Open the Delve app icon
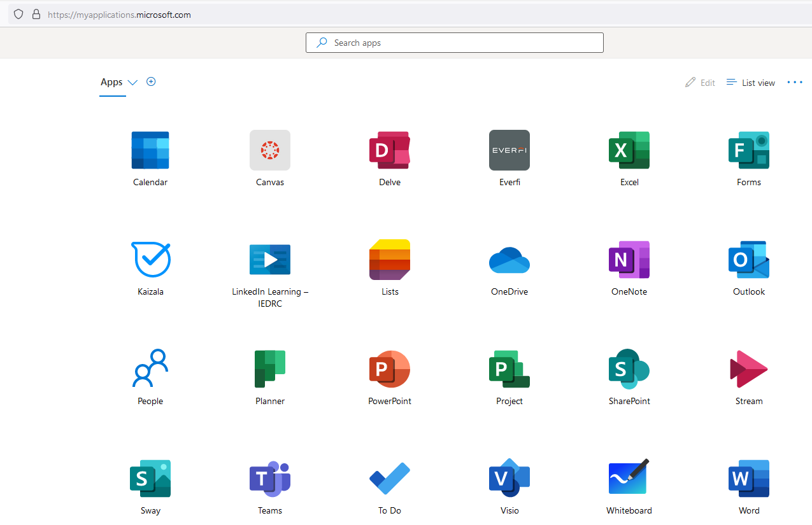Image resolution: width=812 pixels, height=525 pixels. coord(390,150)
